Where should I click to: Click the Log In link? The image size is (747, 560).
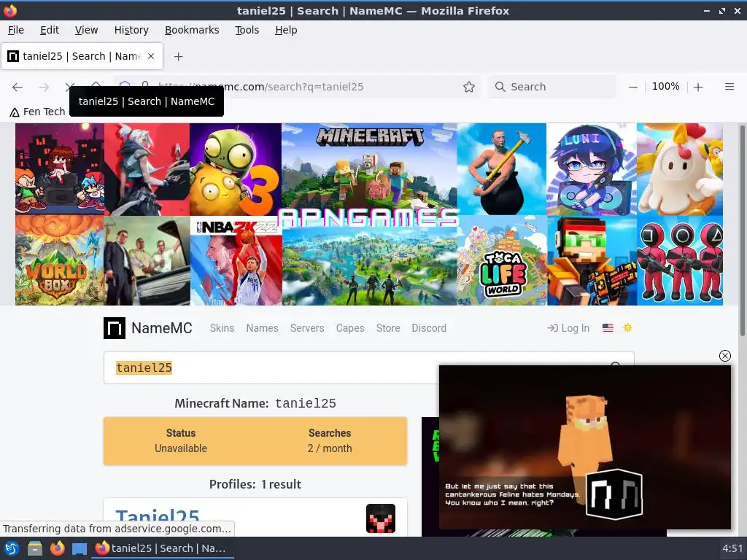(x=568, y=328)
